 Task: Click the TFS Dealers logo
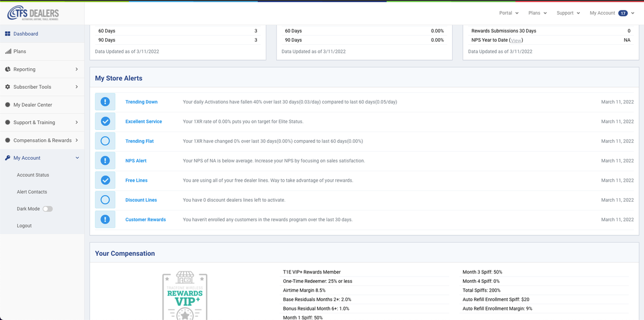(34, 14)
